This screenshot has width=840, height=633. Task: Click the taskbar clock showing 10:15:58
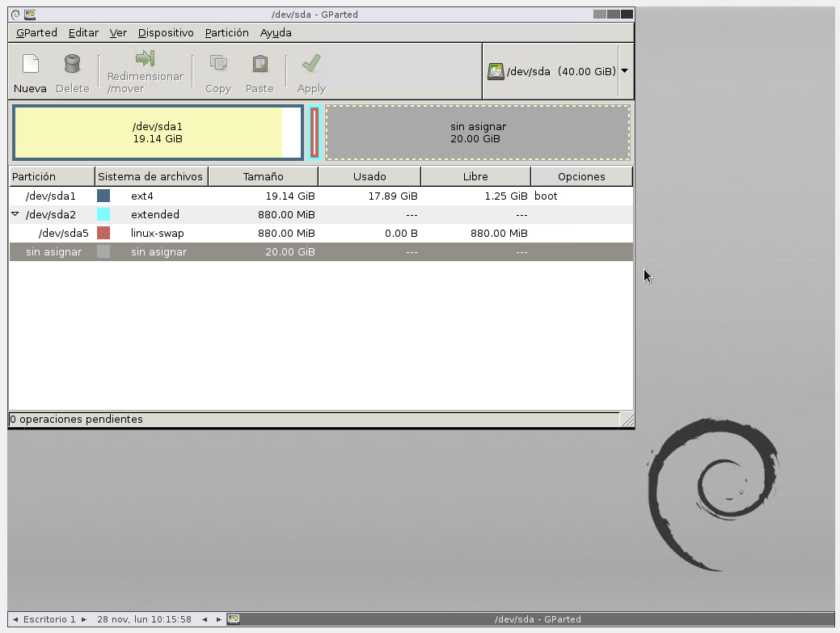(144, 619)
